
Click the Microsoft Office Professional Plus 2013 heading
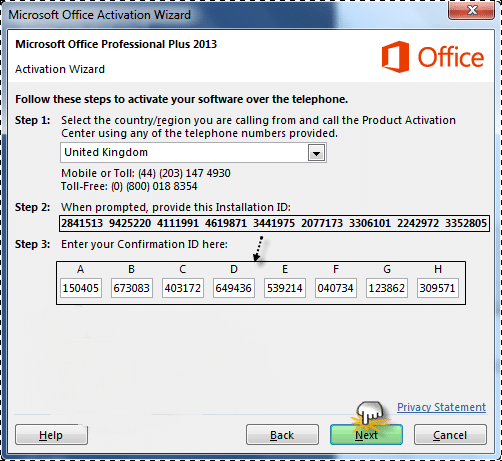(116, 44)
